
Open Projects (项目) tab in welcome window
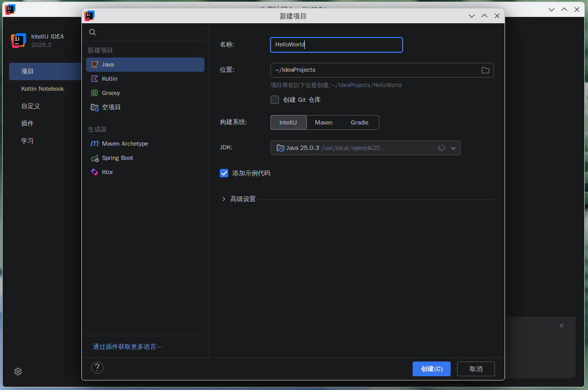click(x=45, y=71)
